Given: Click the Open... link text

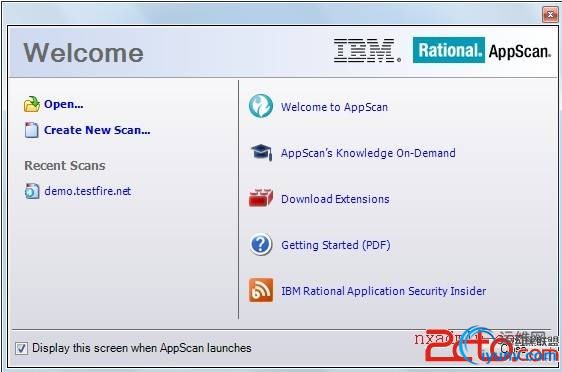Looking at the screenshot, I should (x=63, y=104).
